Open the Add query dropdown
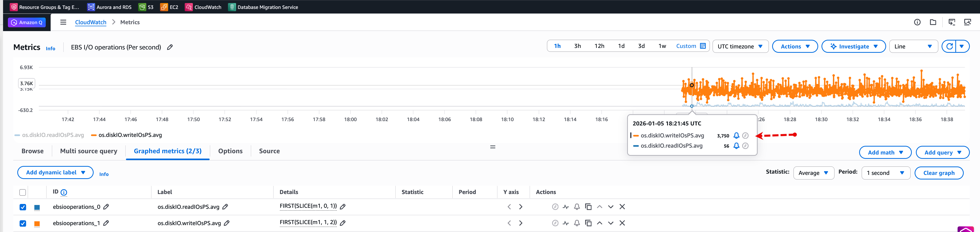Image resolution: width=980 pixels, height=232 pixels. (943, 152)
